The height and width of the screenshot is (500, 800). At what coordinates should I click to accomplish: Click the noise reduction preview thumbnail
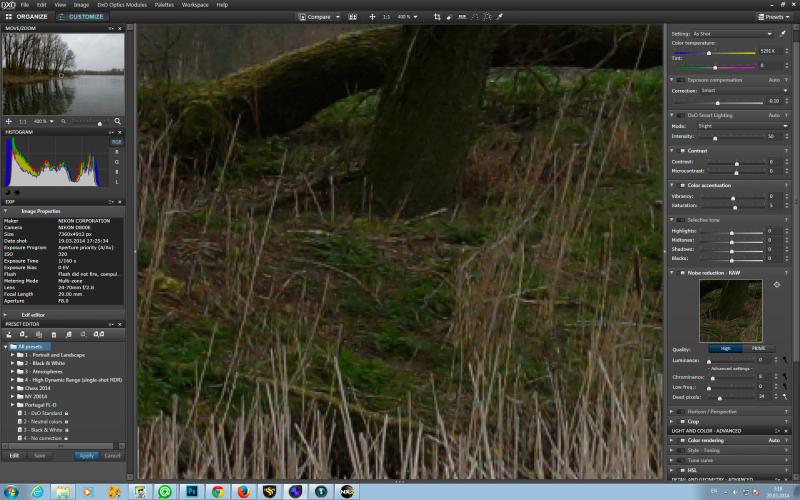731,311
